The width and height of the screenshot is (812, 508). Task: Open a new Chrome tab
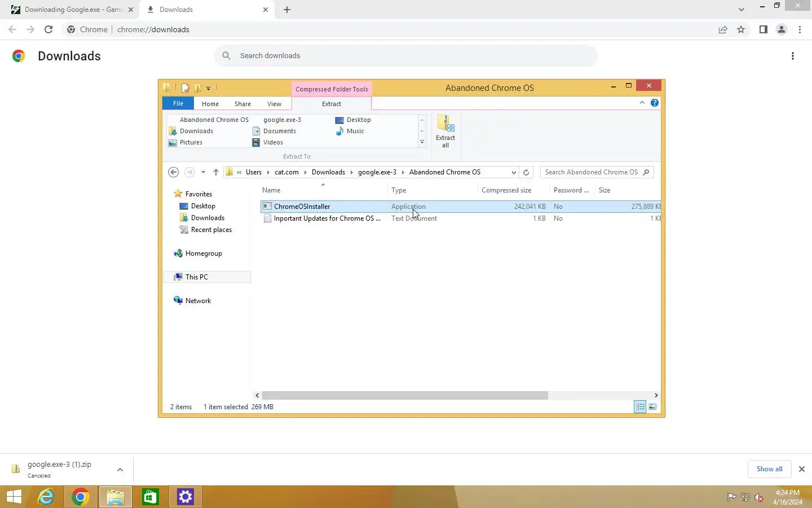click(x=287, y=10)
